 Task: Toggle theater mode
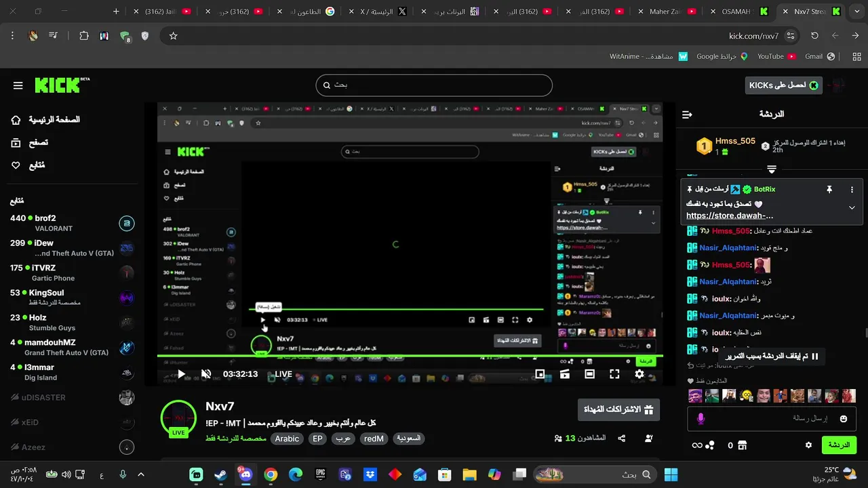click(x=590, y=374)
